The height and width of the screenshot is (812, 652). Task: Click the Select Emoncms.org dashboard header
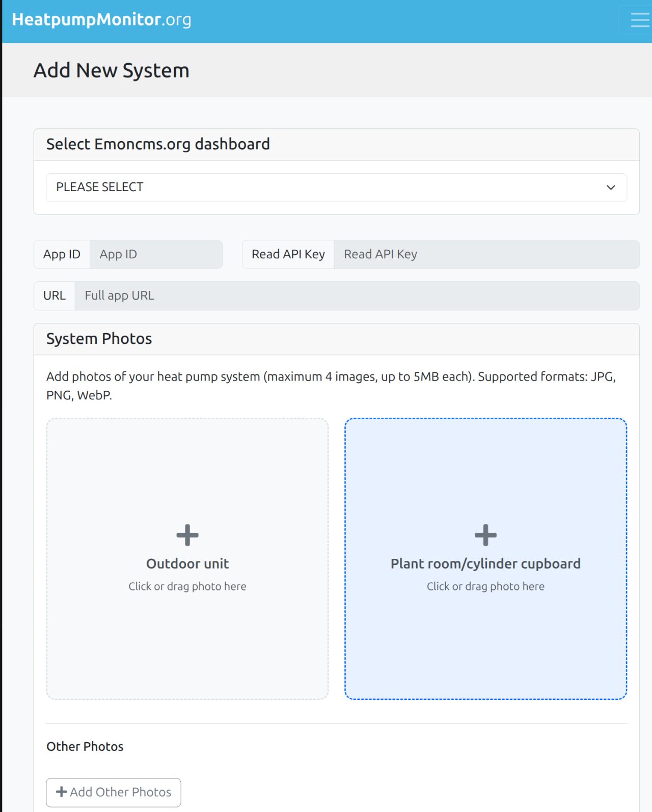coord(158,144)
